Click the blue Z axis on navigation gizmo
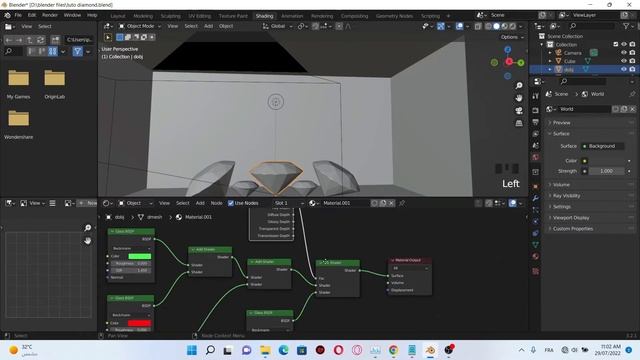This screenshot has width=640, height=360. click(507, 49)
